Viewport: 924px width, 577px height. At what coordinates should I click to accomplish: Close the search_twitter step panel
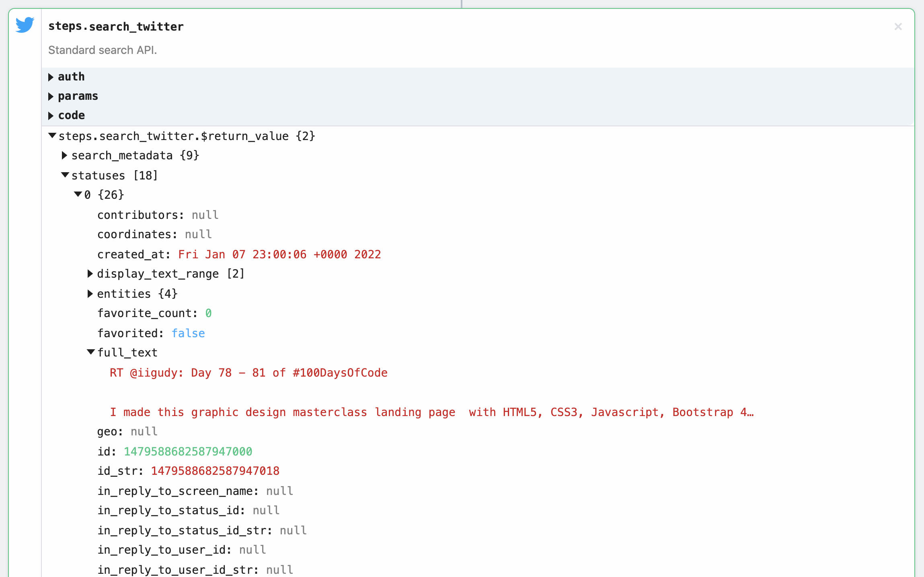pos(898,27)
